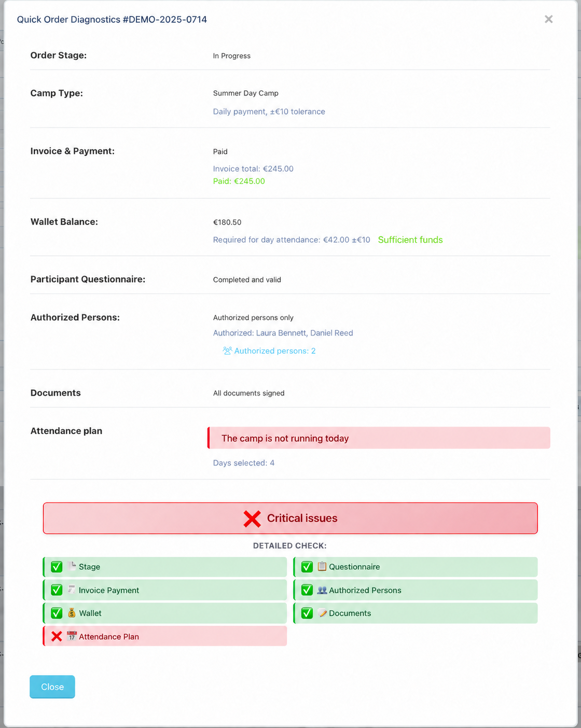Click the 'Attendance Plan' label in detailed check
The width and height of the screenshot is (581, 728).
[109, 637]
